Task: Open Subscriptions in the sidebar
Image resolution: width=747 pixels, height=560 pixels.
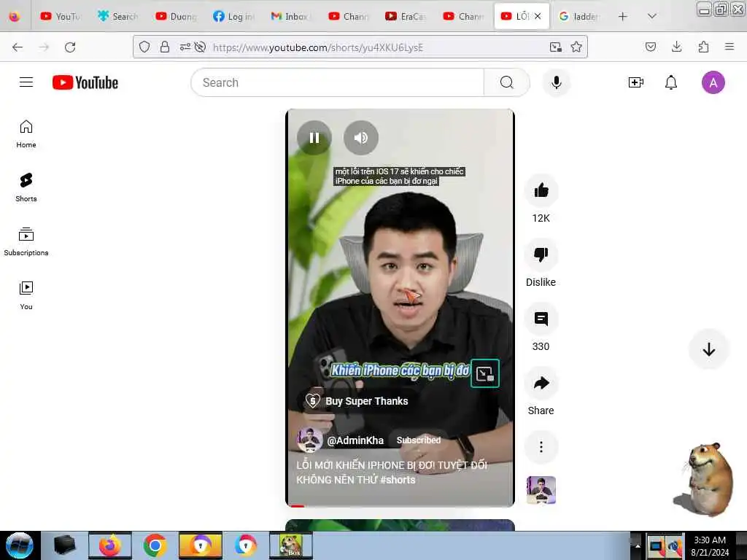Action: point(26,241)
